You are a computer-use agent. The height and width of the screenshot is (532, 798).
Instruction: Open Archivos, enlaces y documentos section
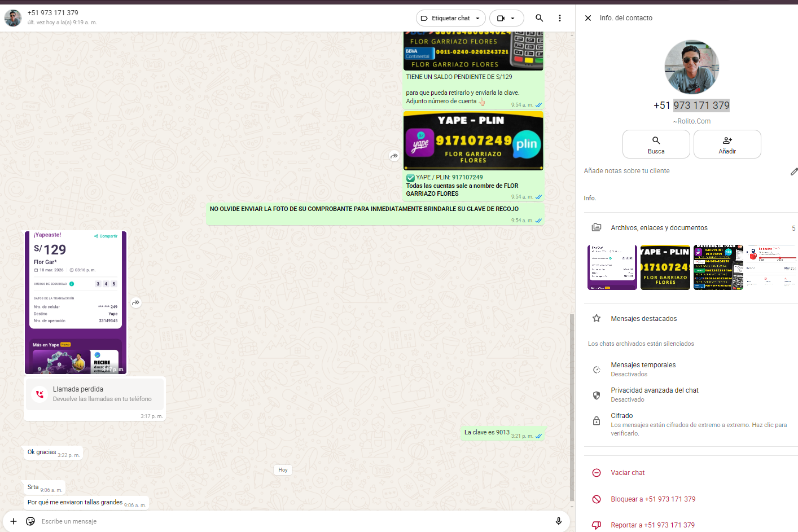[x=659, y=228]
